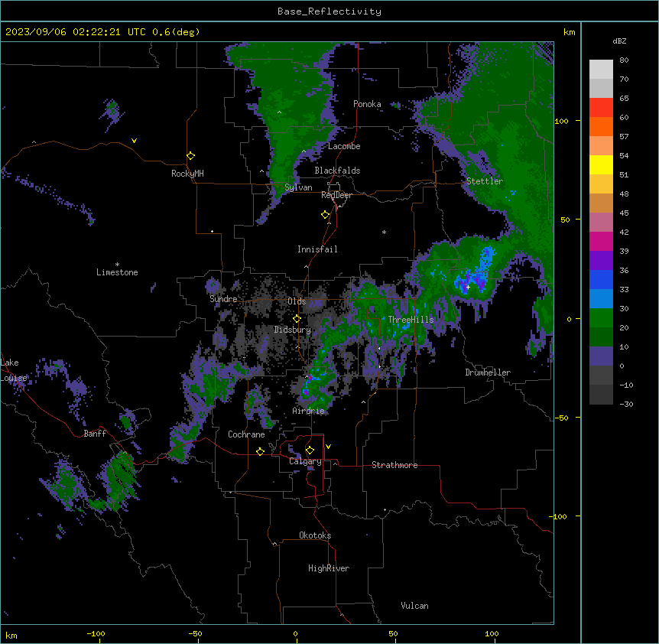The height and width of the screenshot is (644, 659).
Task: Click the Base_Reflectivity title text
Action: click(x=329, y=11)
